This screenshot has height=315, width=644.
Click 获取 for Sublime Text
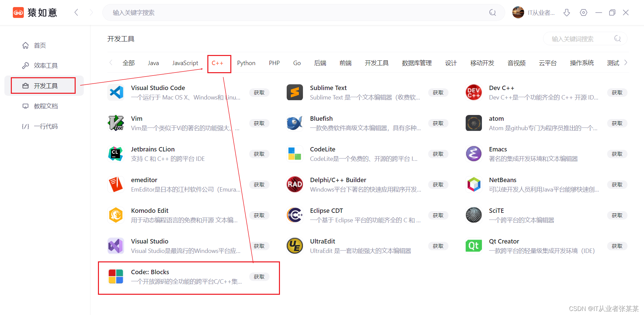438,92
